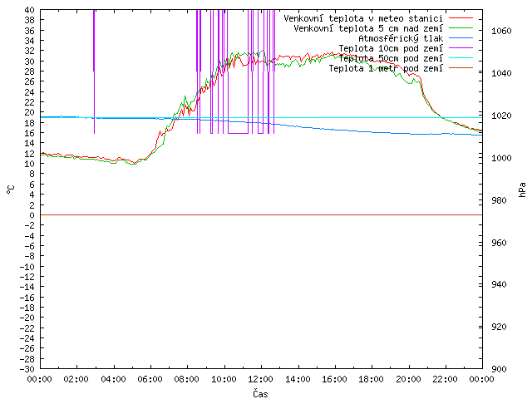Click the purple legend line sample
The height and width of the screenshot is (399, 532).
point(461,48)
